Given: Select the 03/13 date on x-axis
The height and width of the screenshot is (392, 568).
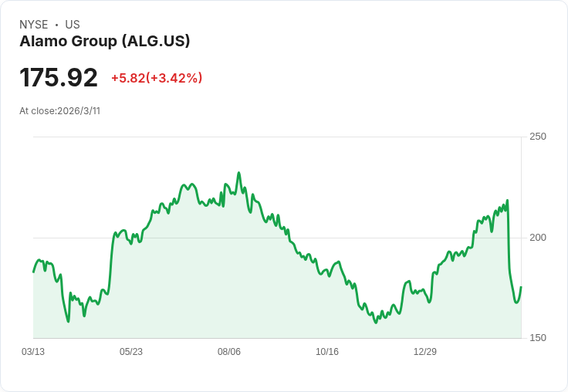Looking at the screenshot, I should coord(33,352).
